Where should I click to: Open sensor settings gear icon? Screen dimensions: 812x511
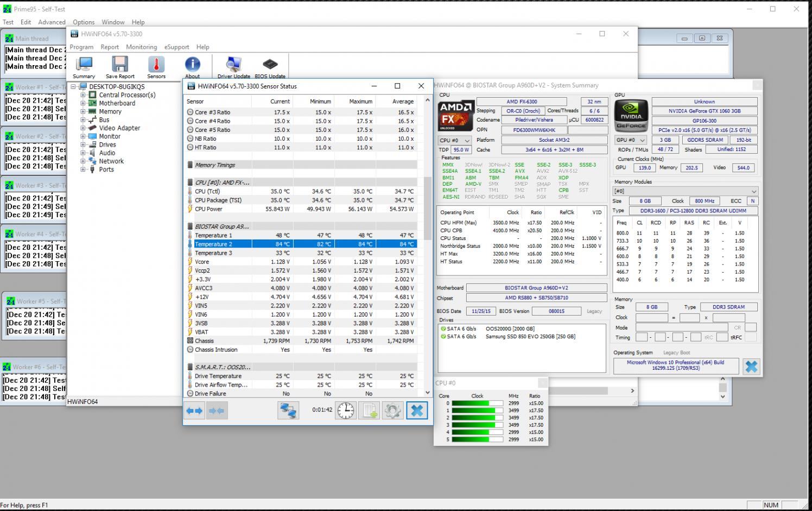(392, 411)
